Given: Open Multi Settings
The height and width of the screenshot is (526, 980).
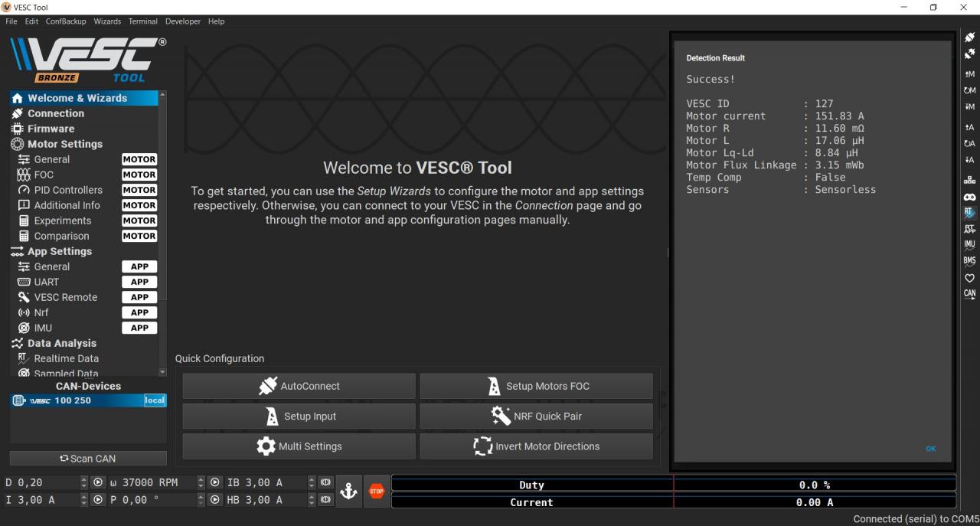Looking at the screenshot, I should (x=299, y=446).
